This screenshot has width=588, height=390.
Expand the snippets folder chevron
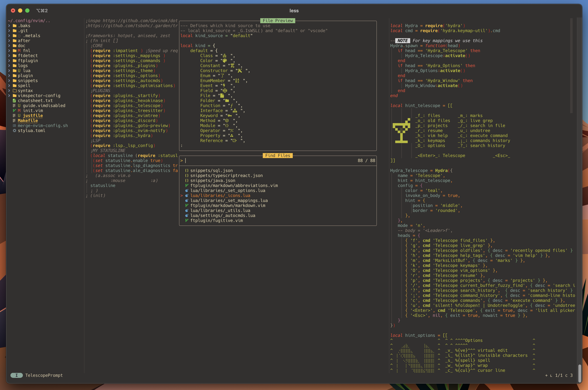click(9, 81)
